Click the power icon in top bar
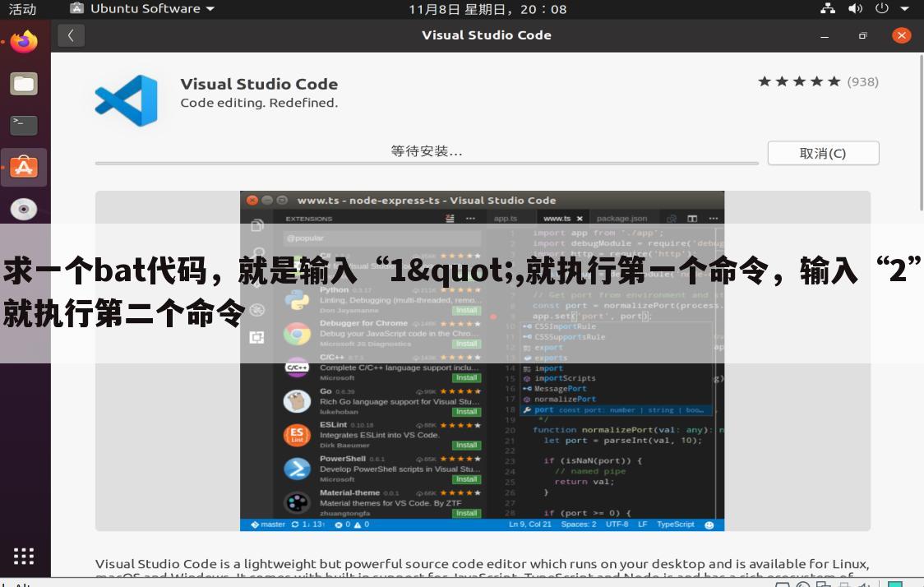 pos(881,8)
